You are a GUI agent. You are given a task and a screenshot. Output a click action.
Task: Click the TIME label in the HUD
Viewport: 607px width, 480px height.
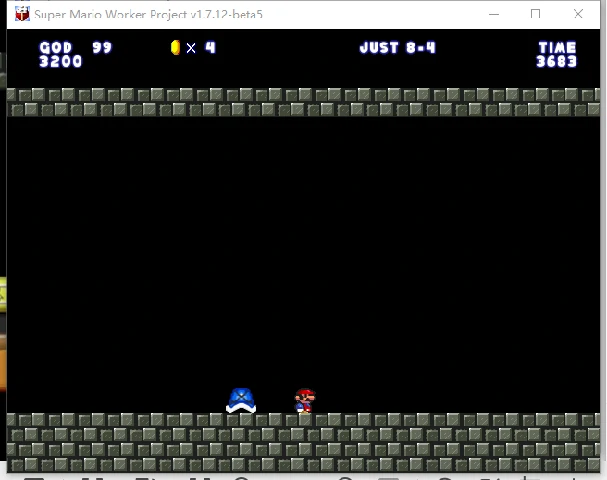click(x=557, y=48)
